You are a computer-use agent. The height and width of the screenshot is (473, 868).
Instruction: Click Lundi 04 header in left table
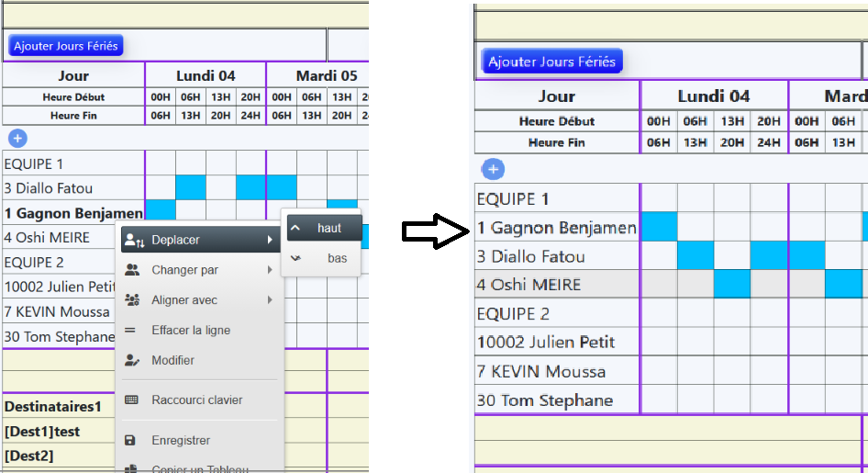pos(206,75)
